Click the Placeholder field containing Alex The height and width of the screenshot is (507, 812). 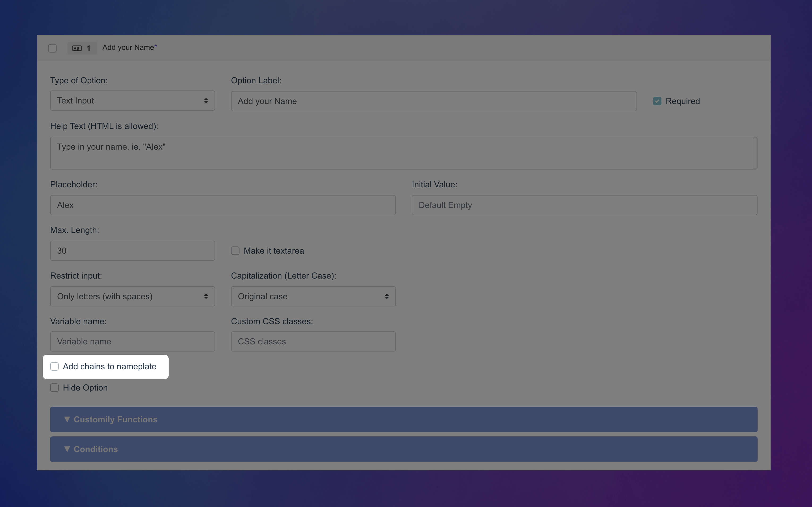tap(223, 205)
